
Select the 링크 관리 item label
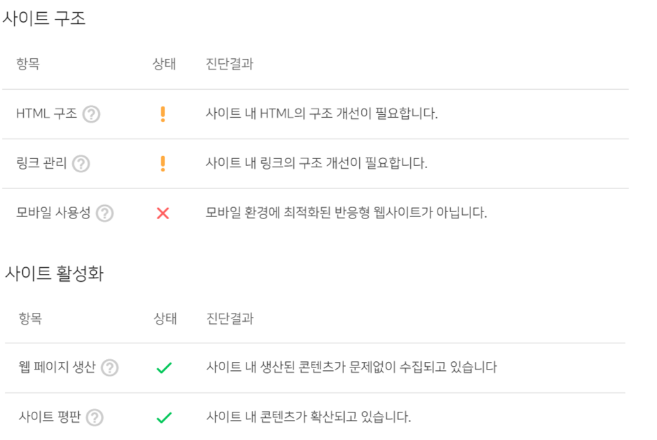41,163
